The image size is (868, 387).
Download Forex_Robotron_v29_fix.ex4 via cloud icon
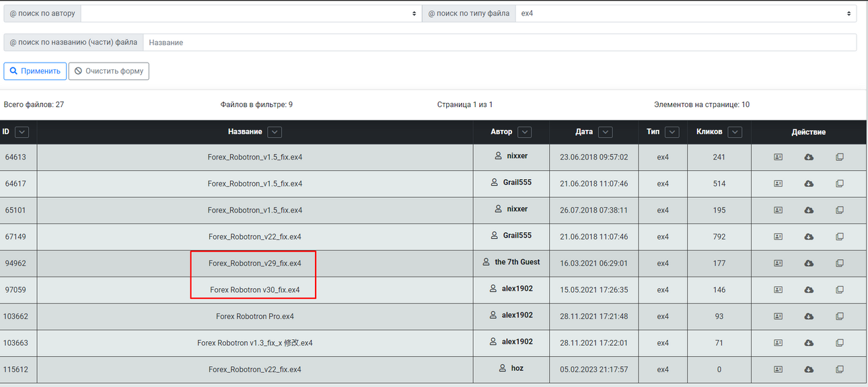809,263
